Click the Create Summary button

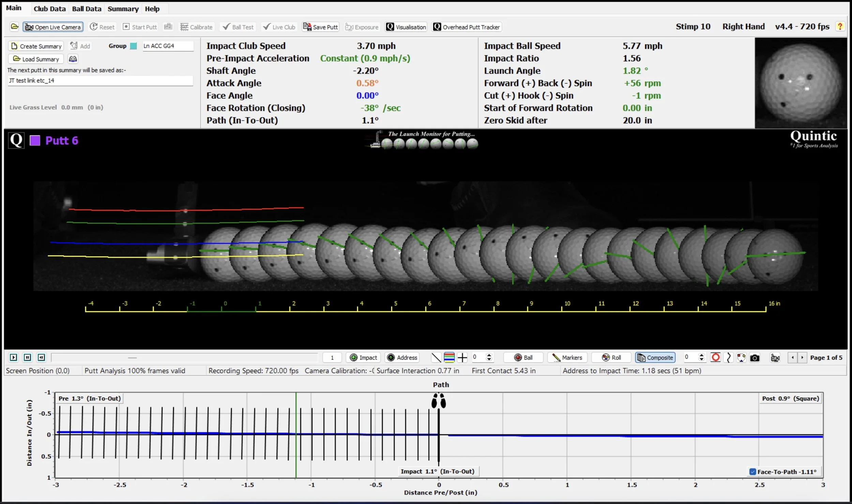[36, 46]
